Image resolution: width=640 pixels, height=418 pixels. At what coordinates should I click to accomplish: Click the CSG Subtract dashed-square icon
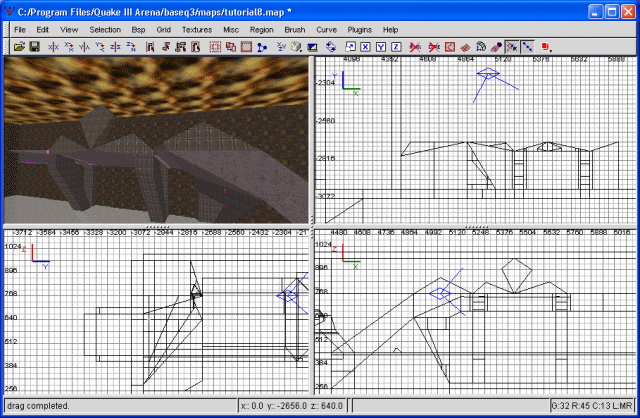coord(216,47)
